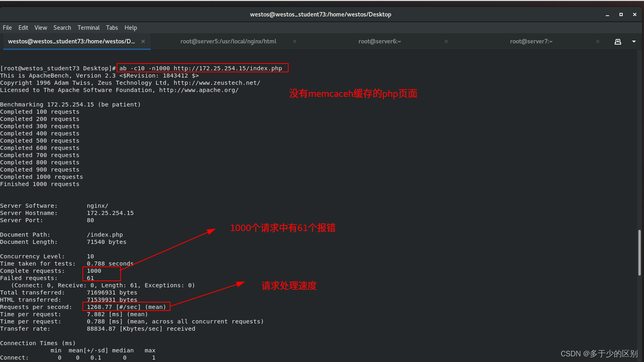This screenshot has height=362, width=644.
Task: Click the Time taken value 0.788 seconds
Action: tap(110, 264)
